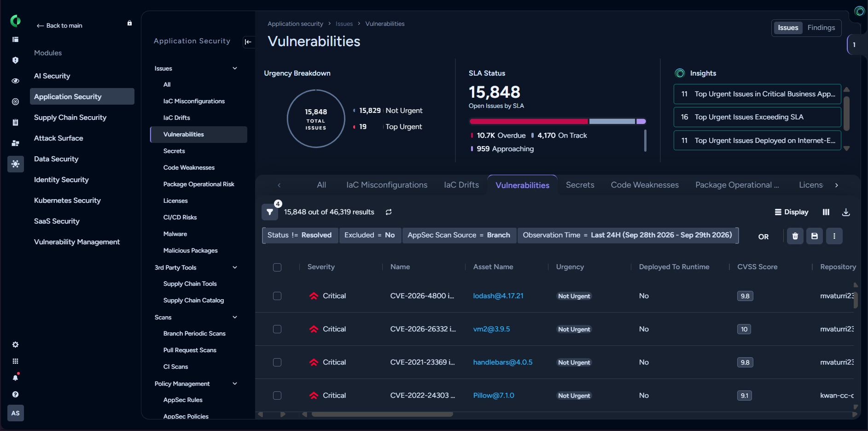The image size is (868, 431).
Task: Collapse the Issues section chevron
Action: point(235,68)
